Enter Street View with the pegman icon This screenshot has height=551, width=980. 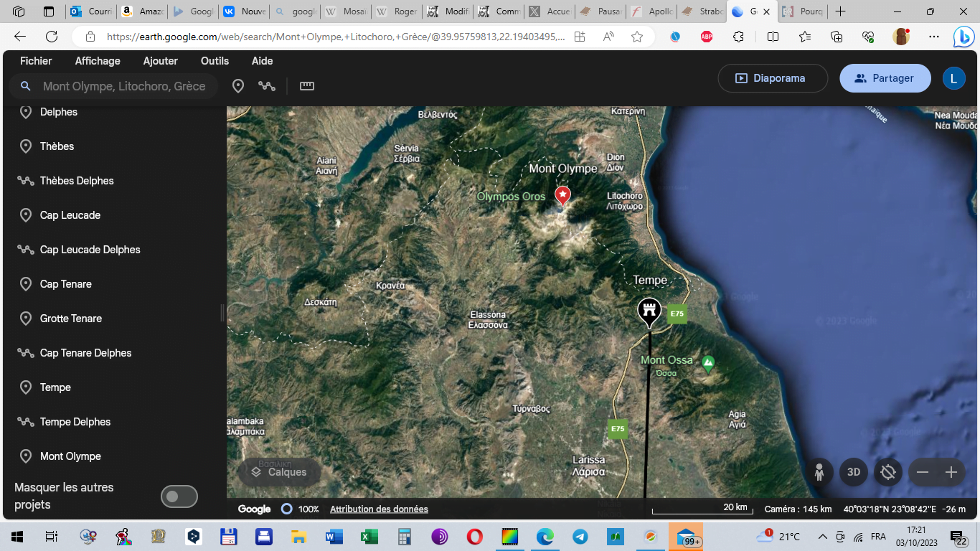click(x=819, y=472)
